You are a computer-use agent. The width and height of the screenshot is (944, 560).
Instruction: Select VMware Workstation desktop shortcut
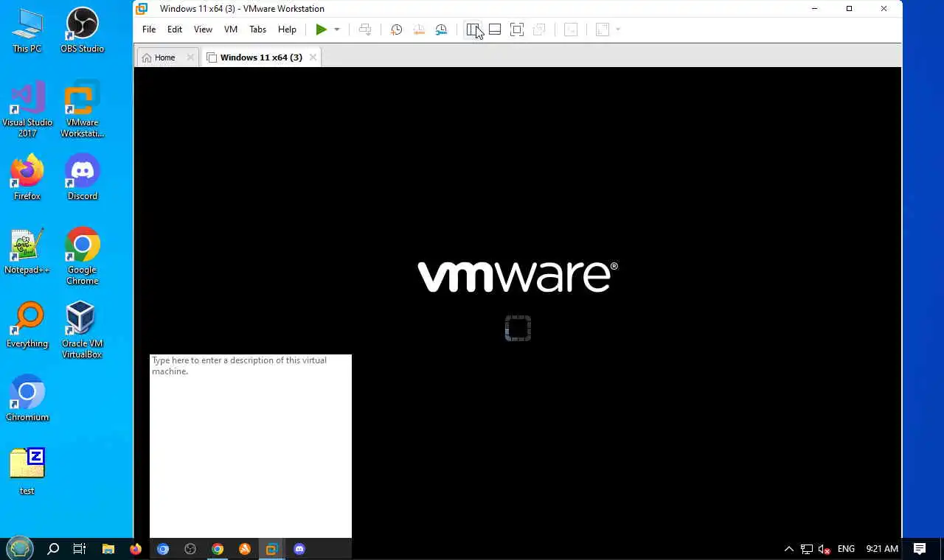pyautogui.click(x=82, y=110)
